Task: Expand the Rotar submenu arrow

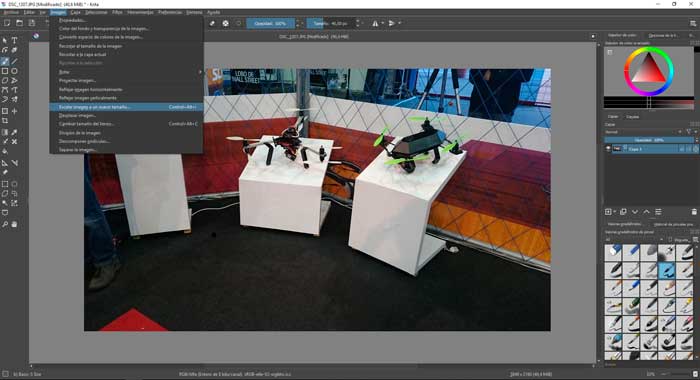Action: pyautogui.click(x=200, y=72)
